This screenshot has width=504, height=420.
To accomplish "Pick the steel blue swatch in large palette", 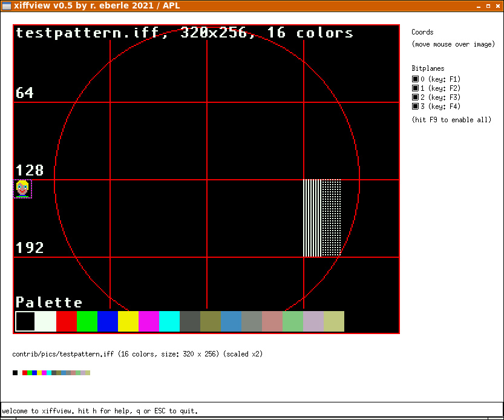I will point(231,321).
